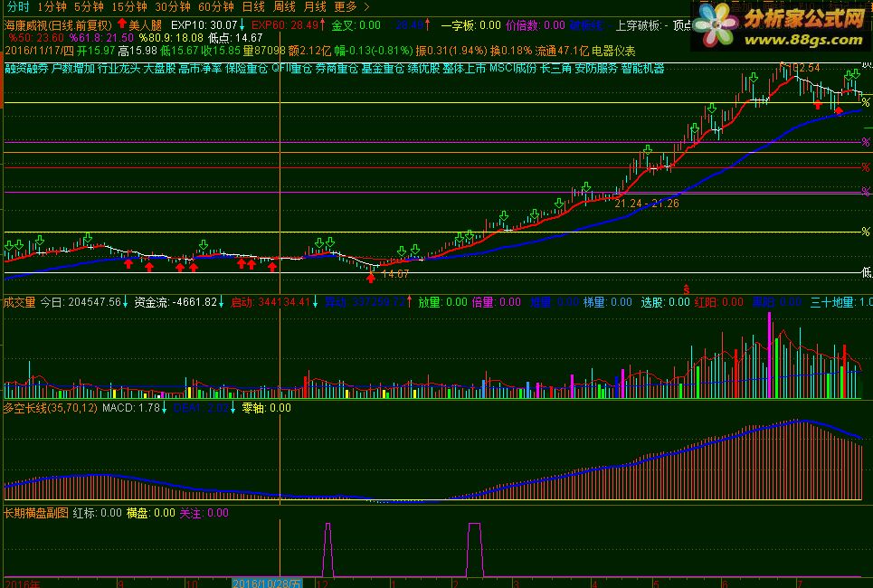The image size is (873, 588).
Task: Click the tall magenta volume bar
Action: 770,355
